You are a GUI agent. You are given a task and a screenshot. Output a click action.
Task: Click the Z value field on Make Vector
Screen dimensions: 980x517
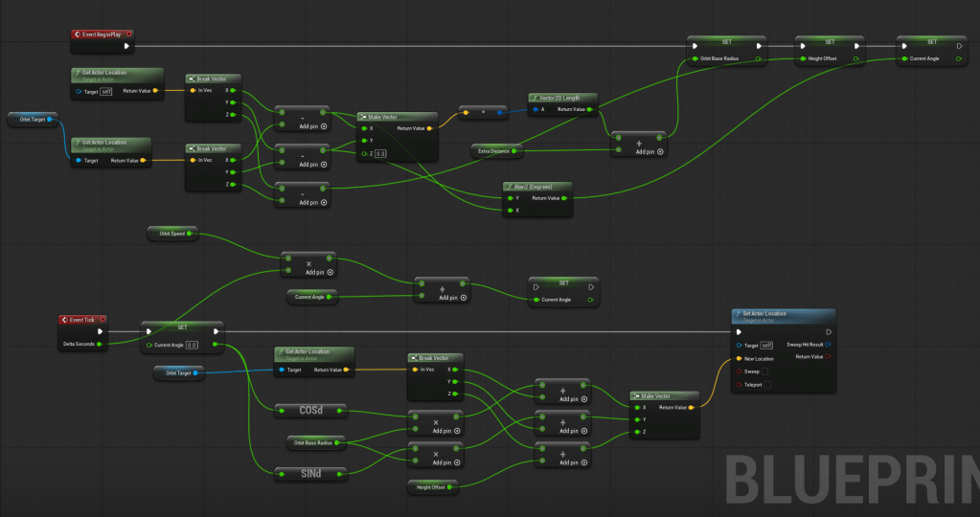[x=380, y=153]
